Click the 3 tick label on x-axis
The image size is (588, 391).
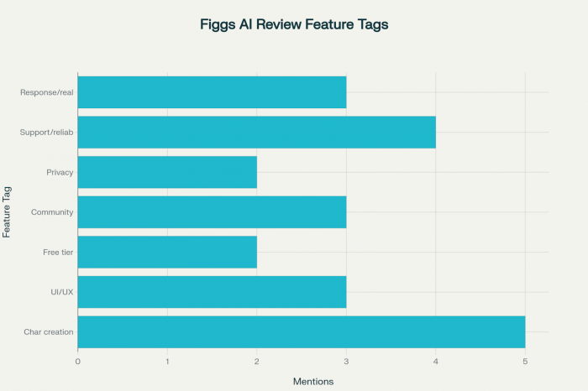pos(346,362)
